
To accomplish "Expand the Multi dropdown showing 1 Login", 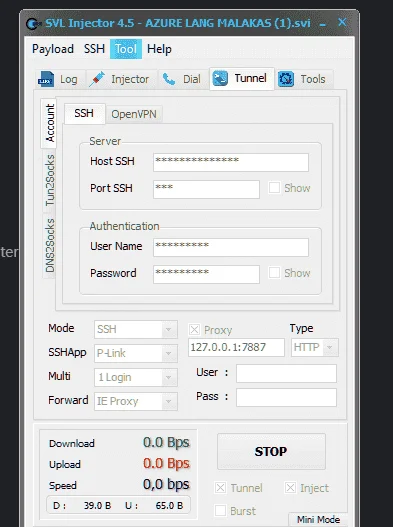I will tap(169, 377).
